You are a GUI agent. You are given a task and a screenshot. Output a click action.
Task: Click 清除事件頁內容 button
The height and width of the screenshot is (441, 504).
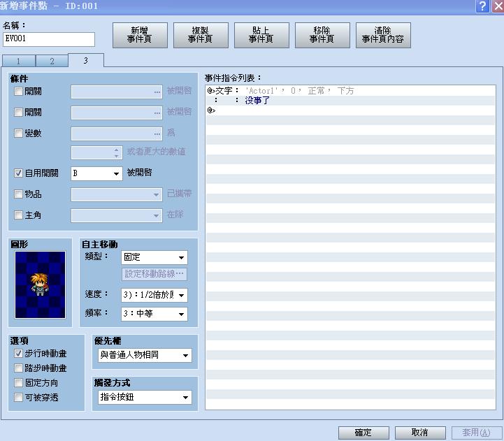tap(383, 35)
